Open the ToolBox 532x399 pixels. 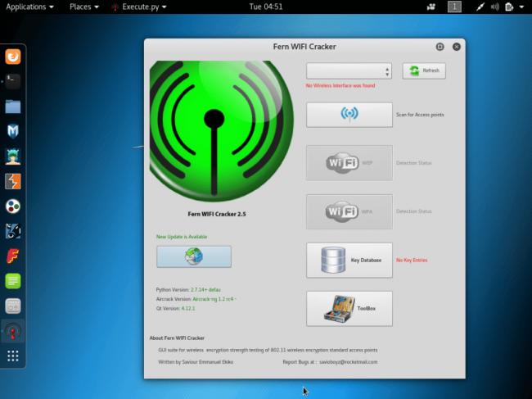point(349,308)
